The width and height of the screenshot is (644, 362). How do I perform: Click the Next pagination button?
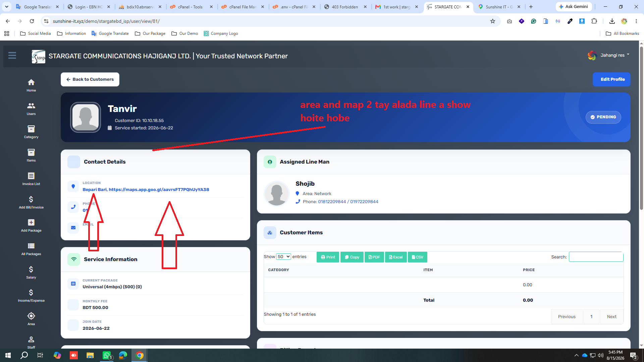(611, 317)
